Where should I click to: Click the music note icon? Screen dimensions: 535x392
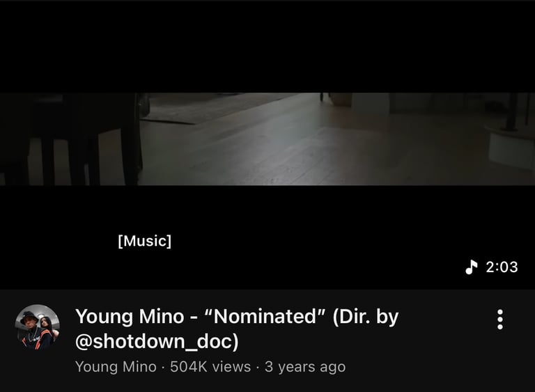click(x=472, y=267)
